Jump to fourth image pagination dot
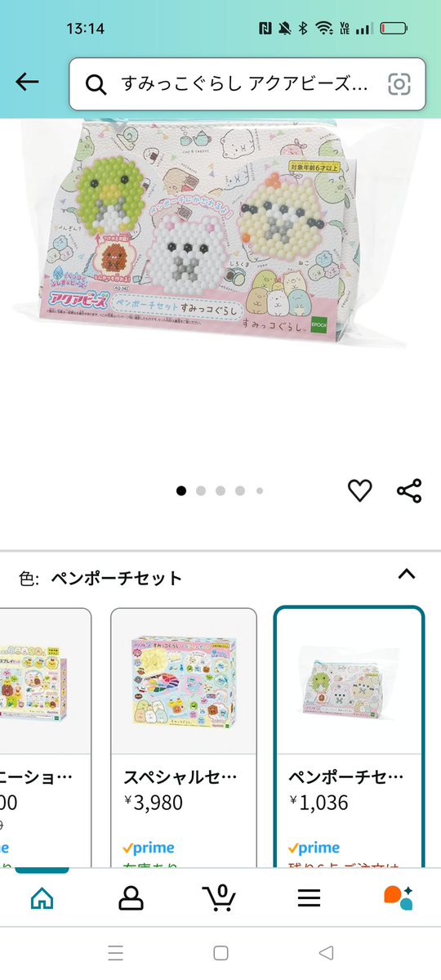The width and height of the screenshot is (441, 980). [x=240, y=490]
